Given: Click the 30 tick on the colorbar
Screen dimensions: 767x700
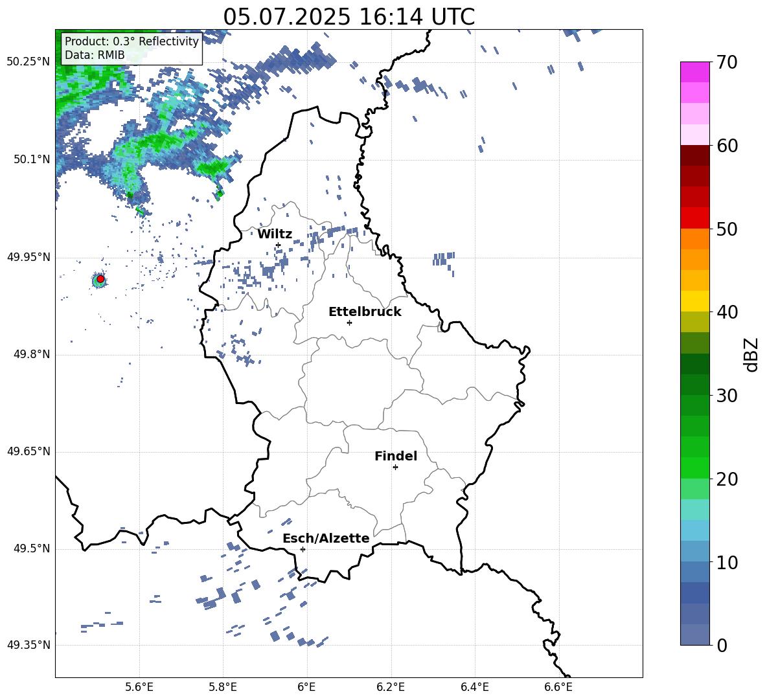Looking at the screenshot, I should pyautogui.click(x=727, y=396).
